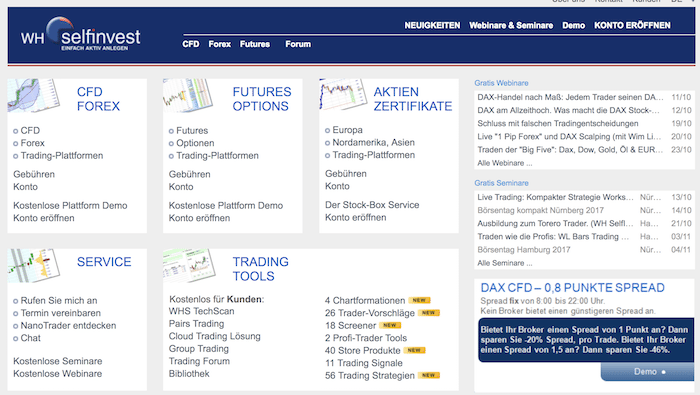Select CFD in the navigation bar
This screenshot has height=395, width=700.
(x=191, y=44)
